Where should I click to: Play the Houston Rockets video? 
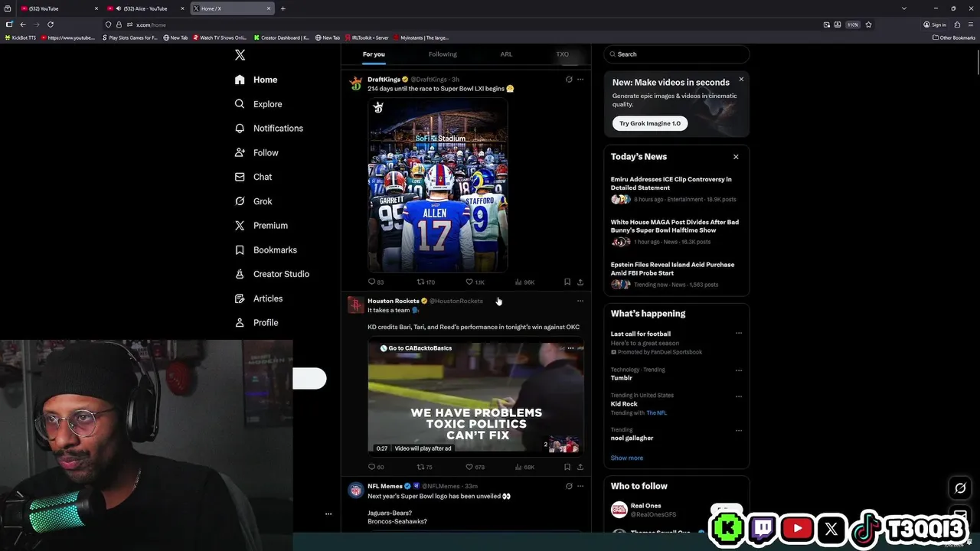pos(475,397)
